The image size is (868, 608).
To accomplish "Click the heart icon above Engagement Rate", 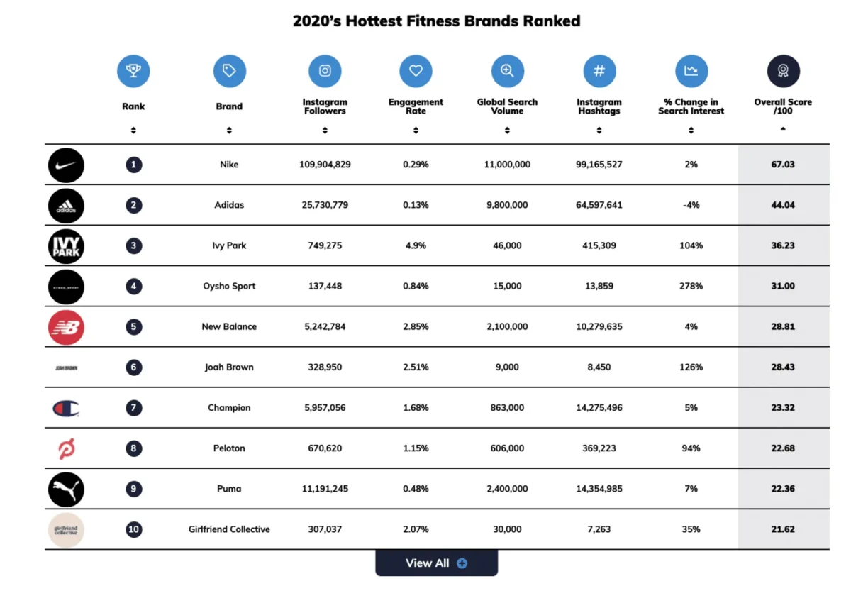I will pyautogui.click(x=416, y=70).
